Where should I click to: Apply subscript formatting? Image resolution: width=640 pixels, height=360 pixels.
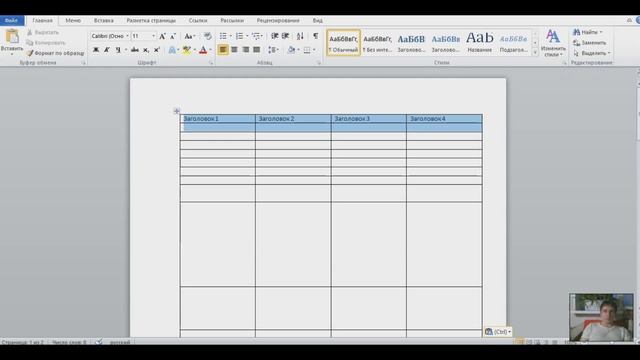pyautogui.click(x=146, y=50)
